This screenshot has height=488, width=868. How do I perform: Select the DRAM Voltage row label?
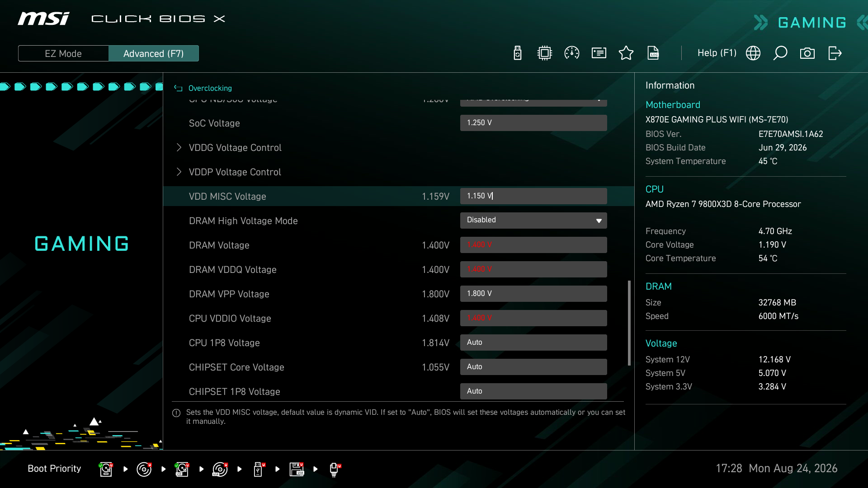[x=219, y=245]
